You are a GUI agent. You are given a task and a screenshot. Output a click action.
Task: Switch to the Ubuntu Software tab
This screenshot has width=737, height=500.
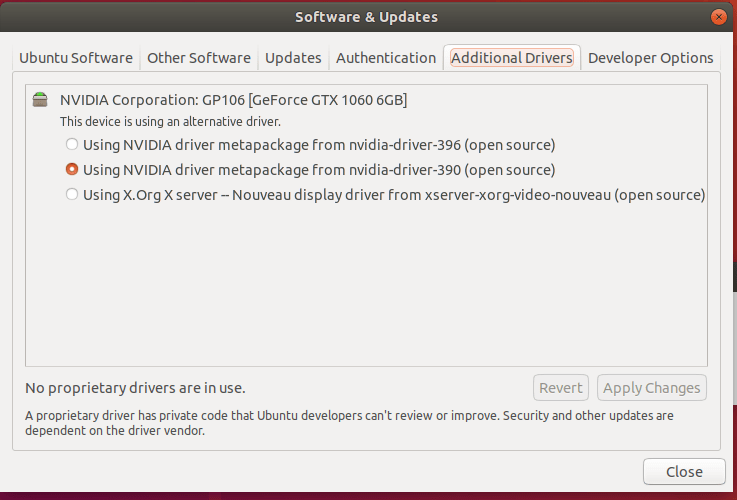pos(76,58)
